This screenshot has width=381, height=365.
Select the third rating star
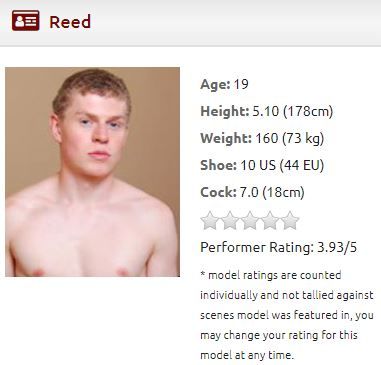click(x=250, y=221)
